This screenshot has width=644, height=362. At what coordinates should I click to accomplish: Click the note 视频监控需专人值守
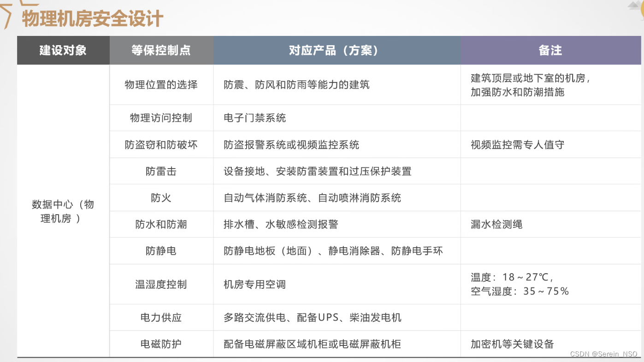517,145
